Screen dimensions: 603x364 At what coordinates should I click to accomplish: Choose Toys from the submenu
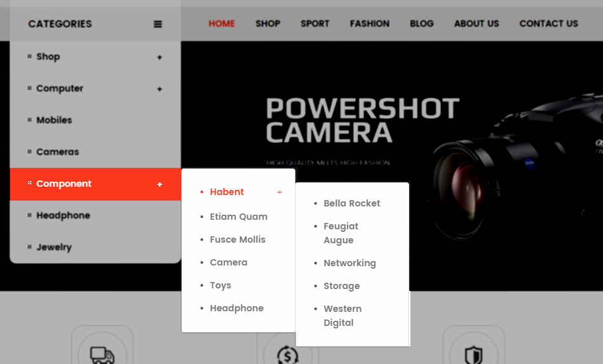[220, 286]
